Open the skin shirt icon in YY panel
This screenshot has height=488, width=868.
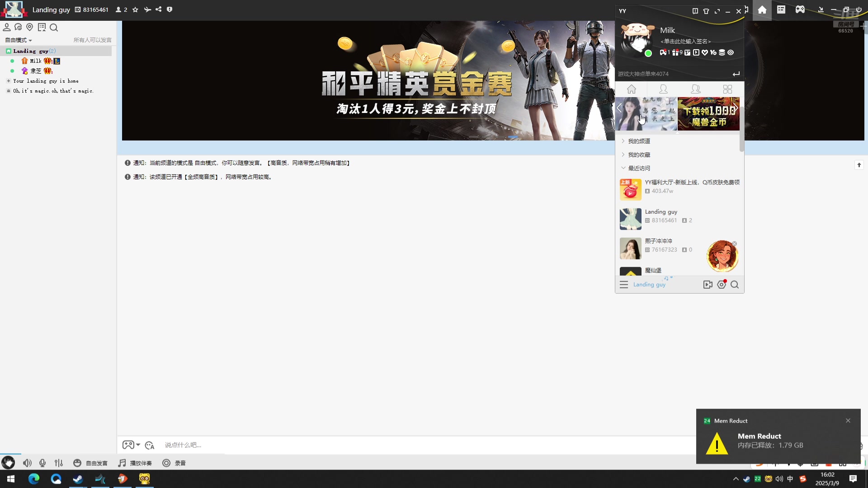tap(706, 11)
